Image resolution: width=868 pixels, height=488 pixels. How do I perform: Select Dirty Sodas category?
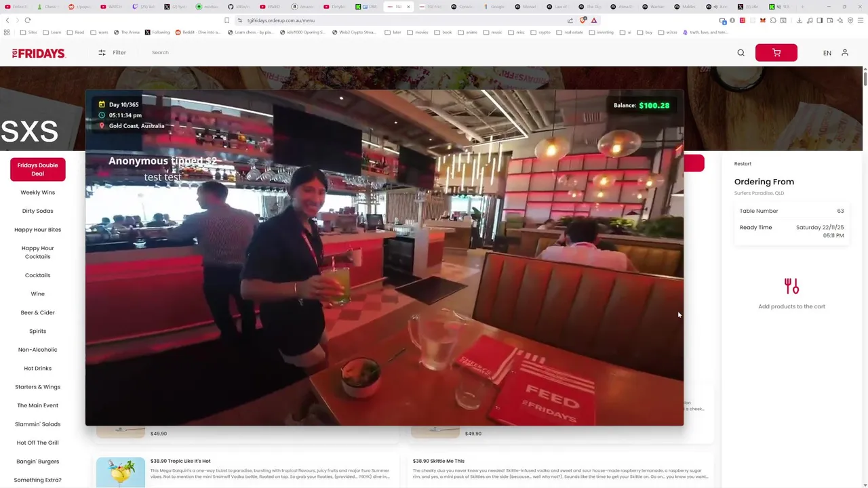(x=38, y=211)
